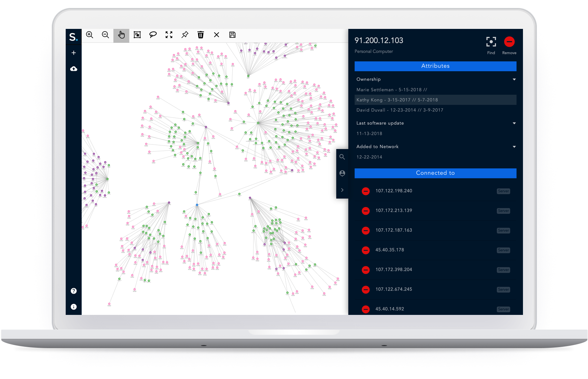Viewport: 588px width, 379px height.
Task: Click IP address 107.172.187.163
Action: (x=394, y=230)
